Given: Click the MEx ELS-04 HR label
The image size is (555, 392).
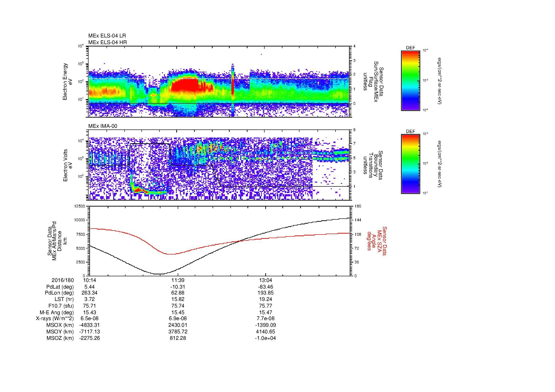Looking at the screenshot, I should 107,42.
